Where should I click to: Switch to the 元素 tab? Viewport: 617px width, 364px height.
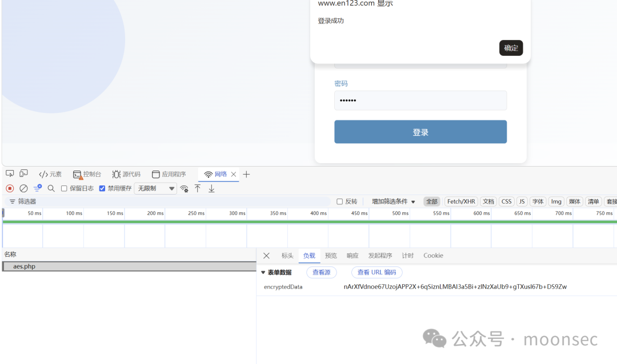[50, 174]
